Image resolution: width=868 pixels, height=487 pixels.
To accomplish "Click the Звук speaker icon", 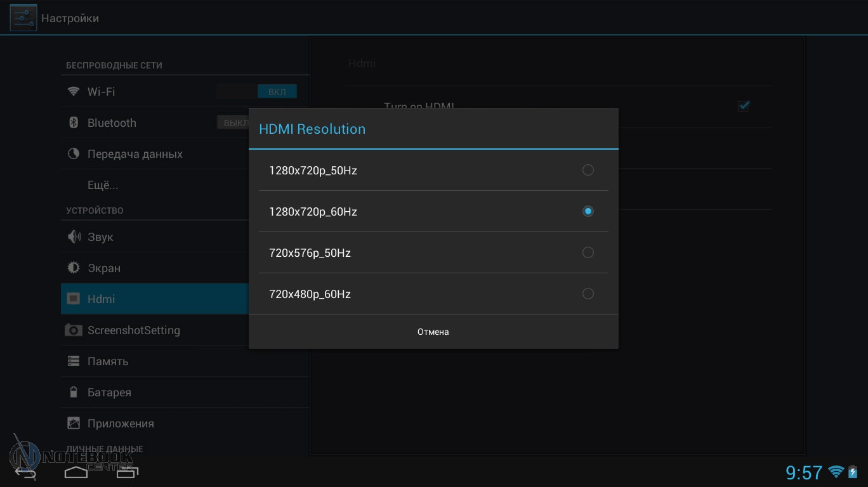I will pos(74,237).
